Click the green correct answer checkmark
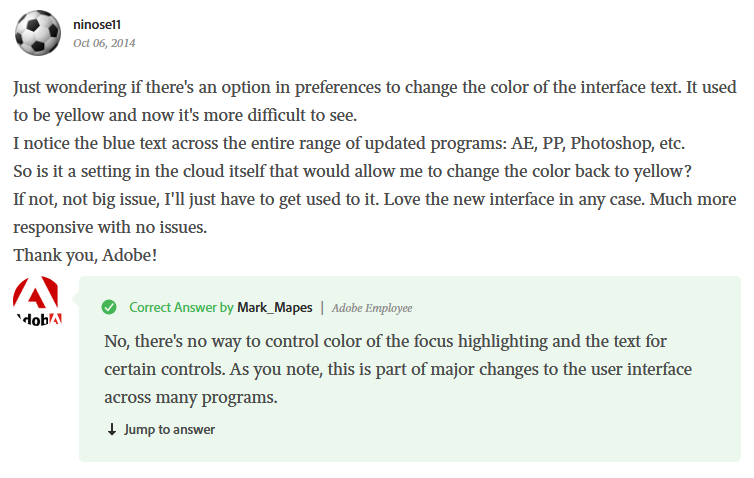754x478 pixels. point(109,307)
